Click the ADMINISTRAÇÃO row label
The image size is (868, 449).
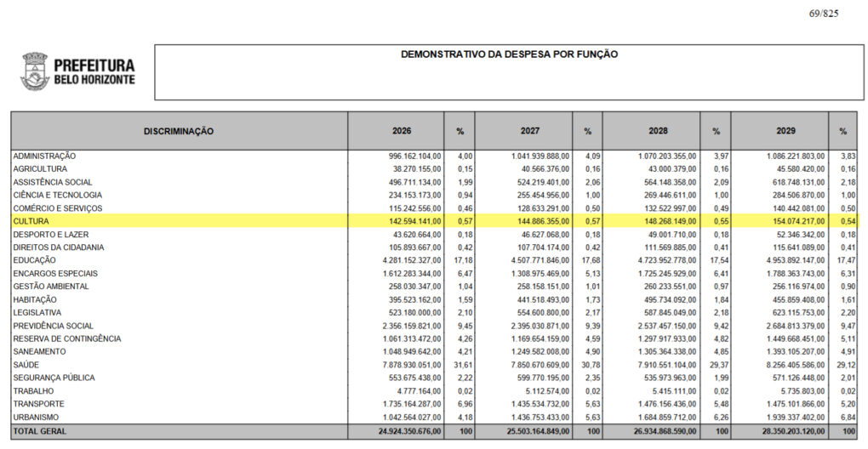(44, 156)
